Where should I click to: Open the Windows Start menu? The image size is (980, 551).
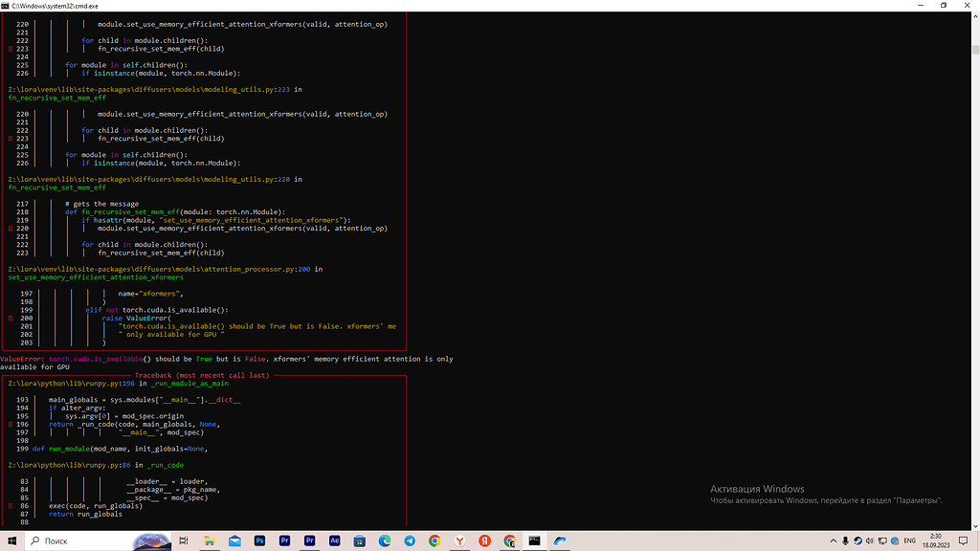point(10,541)
